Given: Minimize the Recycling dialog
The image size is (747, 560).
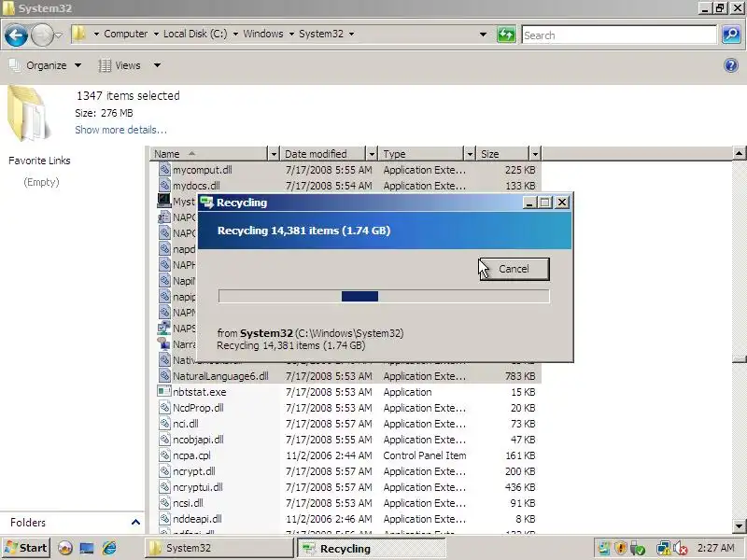Looking at the screenshot, I should click(529, 203).
